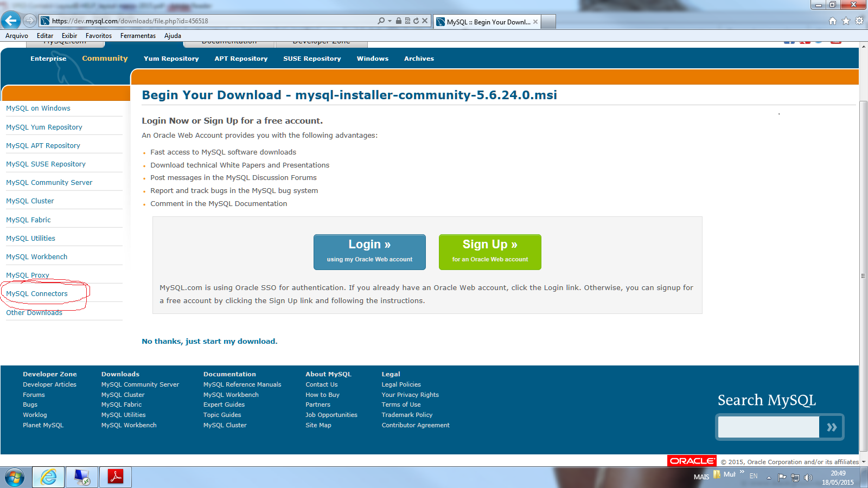The width and height of the screenshot is (868, 488).
Task: Open MySQL Utilities sidebar link
Action: coord(30,239)
